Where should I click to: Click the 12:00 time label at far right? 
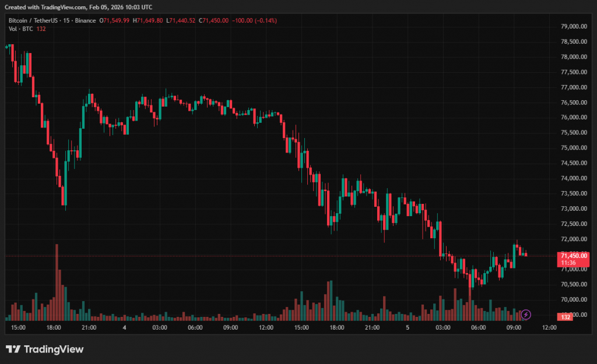(549, 328)
